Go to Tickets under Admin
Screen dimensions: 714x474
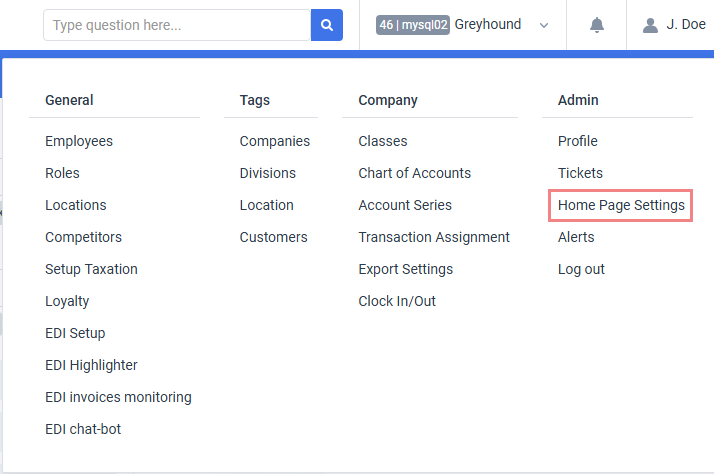click(580, 173)
